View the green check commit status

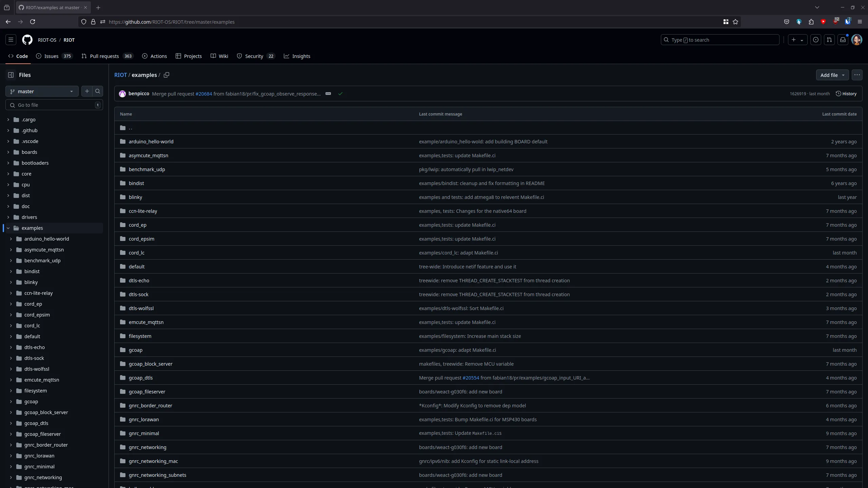340,94
